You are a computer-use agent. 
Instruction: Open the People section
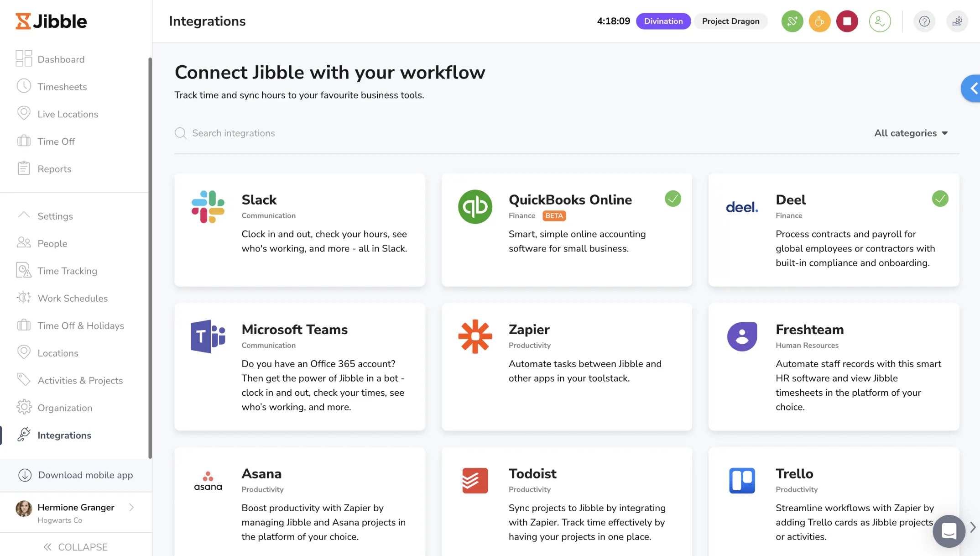(52, 243)
